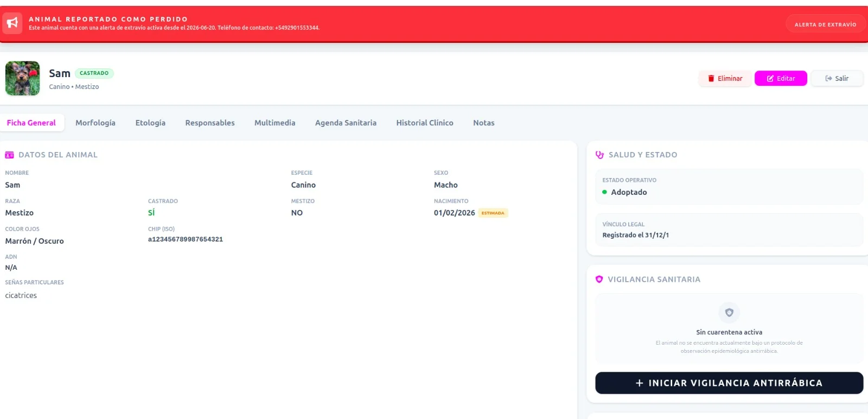Click the castrado value SÍ
The image size is (868, 419).
(151, 213)
